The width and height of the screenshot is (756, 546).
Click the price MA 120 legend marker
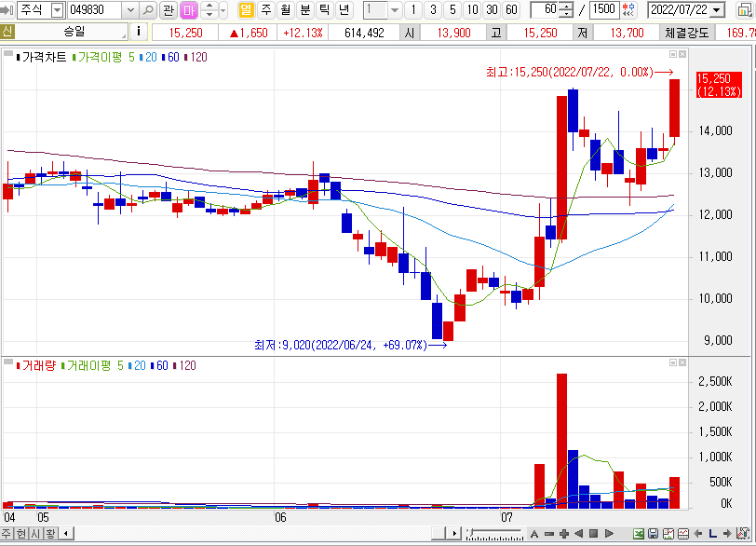click(x=196, y=57)
